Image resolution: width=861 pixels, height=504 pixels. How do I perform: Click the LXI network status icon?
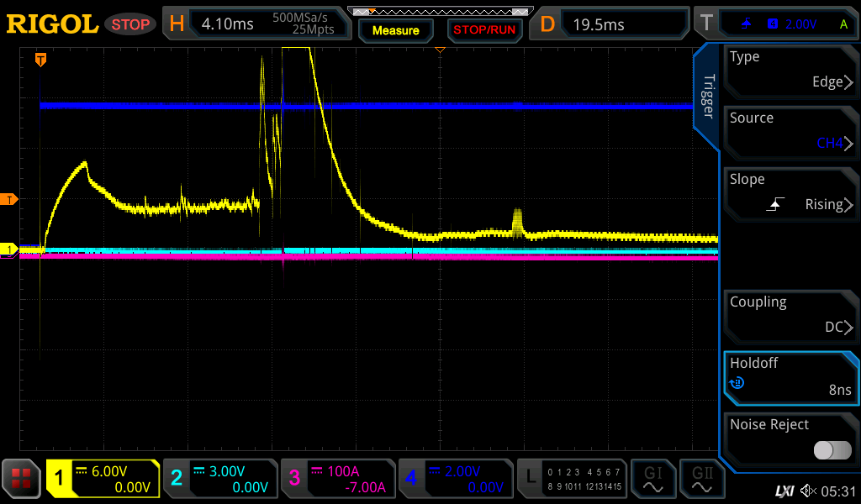(x=784, y=491)
